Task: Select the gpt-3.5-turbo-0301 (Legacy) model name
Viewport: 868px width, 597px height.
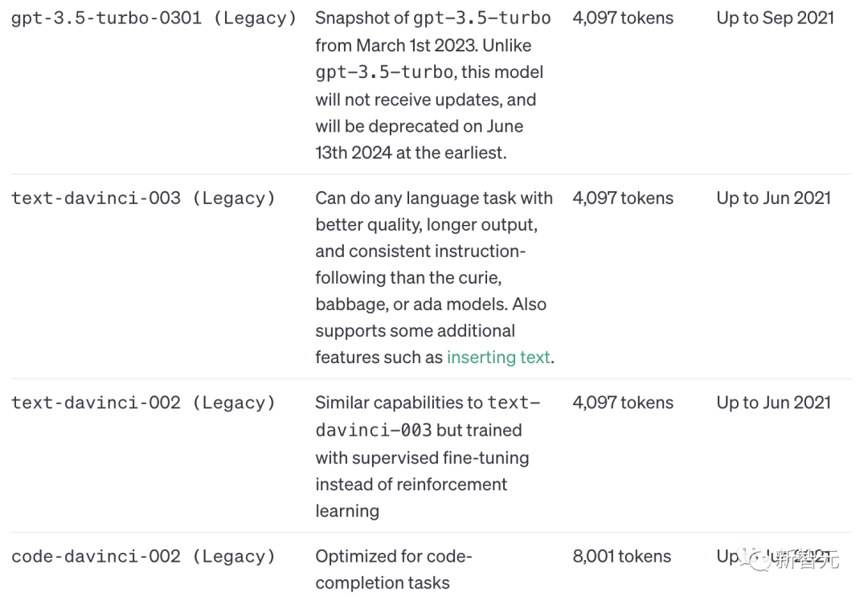Action: click(154, 18)
